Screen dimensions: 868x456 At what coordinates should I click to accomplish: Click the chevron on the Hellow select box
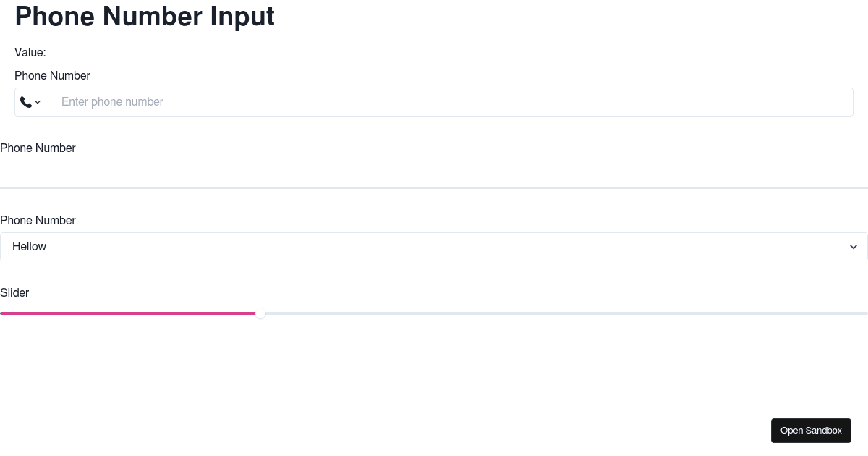click(x=854, y=247)
